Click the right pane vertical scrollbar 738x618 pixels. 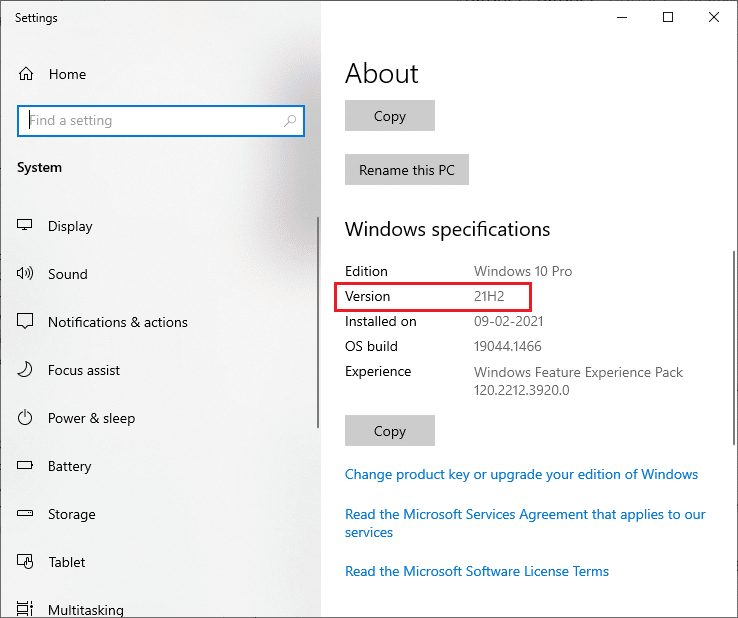pyautogui.click(x=734, y=348)
